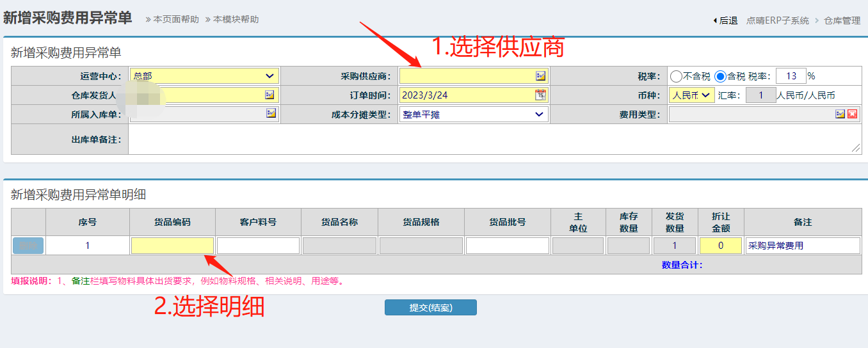Image resolution: width=868 pixels, height=348 pixels.
Task: Open the 费用类型 selection lookup icon
Action: click(840, 114)
